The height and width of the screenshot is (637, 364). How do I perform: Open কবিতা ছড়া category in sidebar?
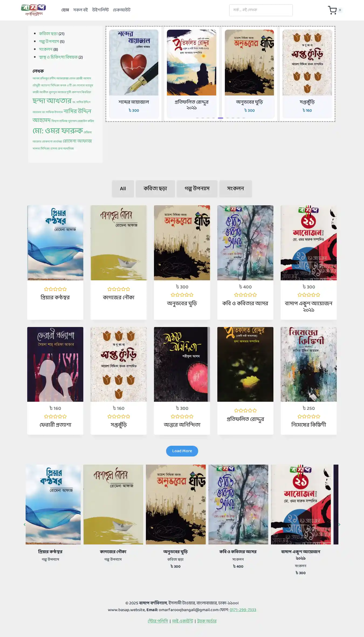coord(48,34)
